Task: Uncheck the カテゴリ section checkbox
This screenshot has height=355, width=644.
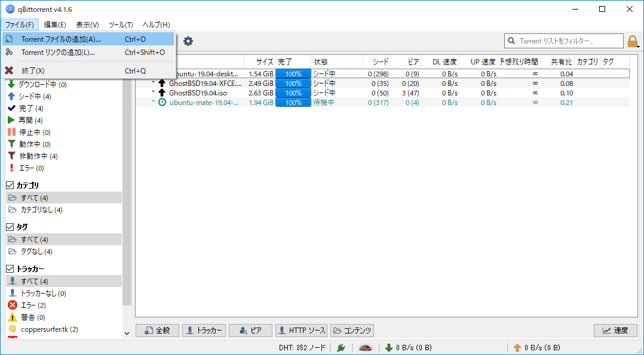Action: [10, 186]
